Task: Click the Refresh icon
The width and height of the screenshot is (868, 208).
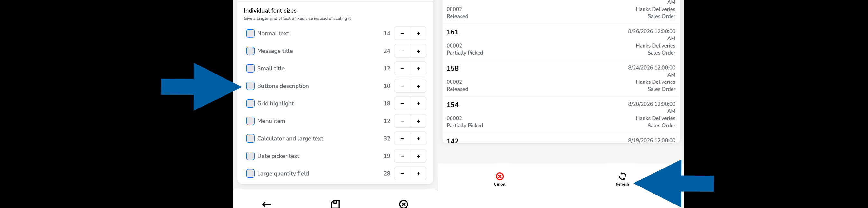Action: [x=622, y=176]
